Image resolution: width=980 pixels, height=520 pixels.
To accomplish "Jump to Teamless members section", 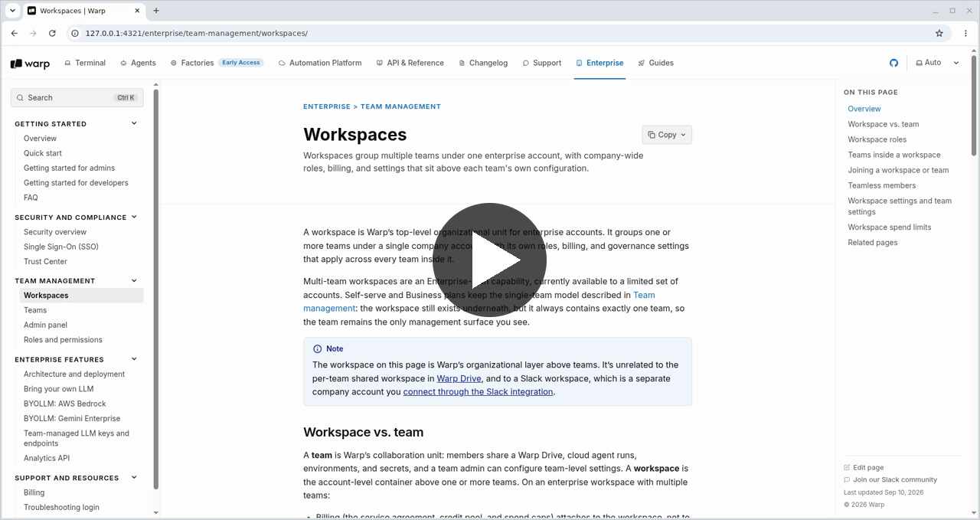I will (x=882, y=185).
